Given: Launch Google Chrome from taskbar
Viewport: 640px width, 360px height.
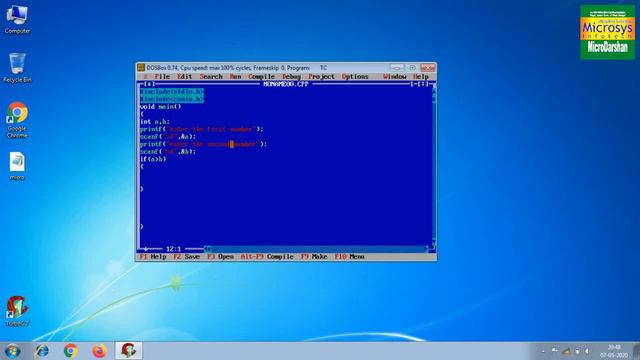Looking at the screenshot, I should coord(71,351).
